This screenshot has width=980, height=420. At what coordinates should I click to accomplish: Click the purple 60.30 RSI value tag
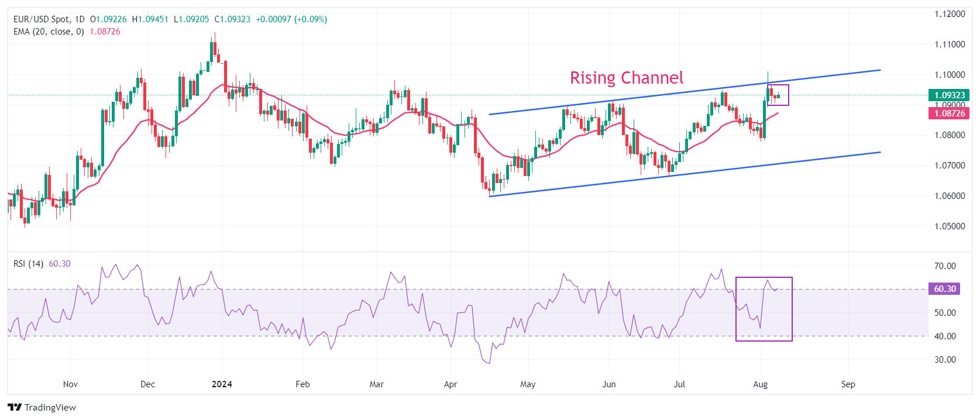pos(944,288)
